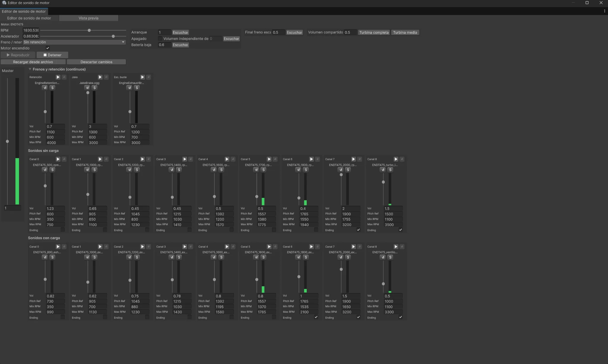Image resolution: width=608 pixels, height=364 pixels.
Task: Click the Turbina media button
Action: point(405,32)
